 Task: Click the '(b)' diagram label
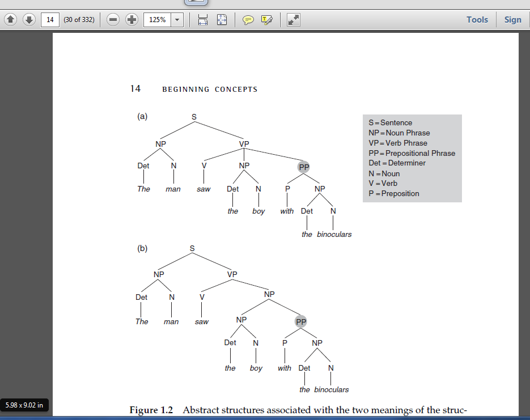pyautogui.click(x=142, y=248)
